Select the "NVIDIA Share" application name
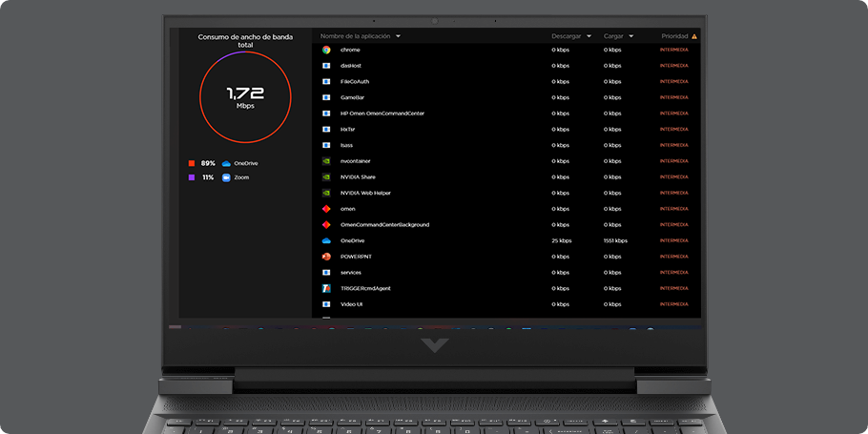Viewport: 868px width, 434px height. (358, 177)
